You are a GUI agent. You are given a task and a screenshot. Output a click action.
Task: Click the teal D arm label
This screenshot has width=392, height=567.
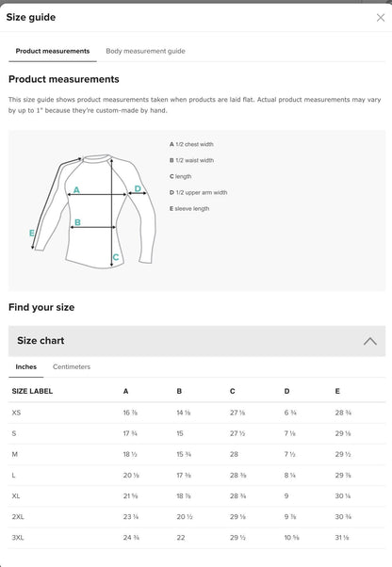[138, 188]
